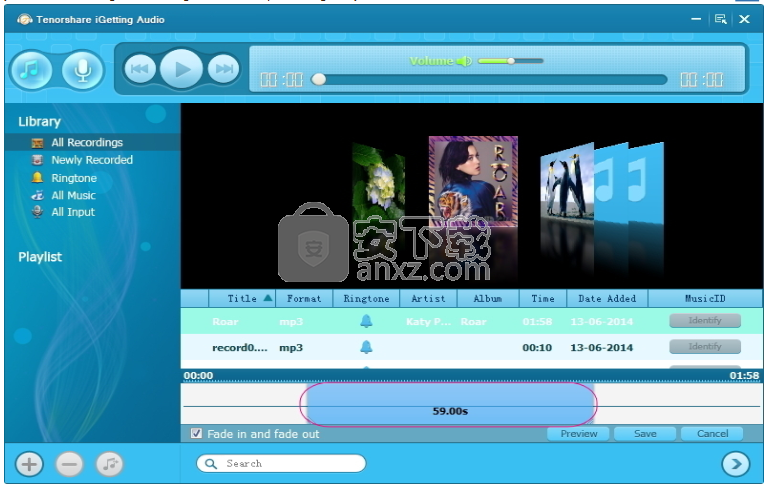773x488 pixels.
Task: Open the Ringtone library item
Action: 74,178
